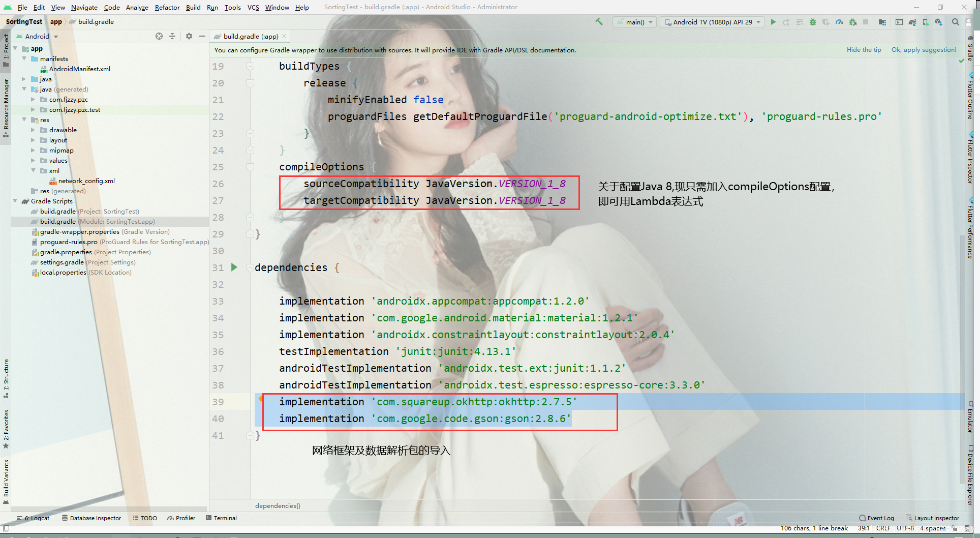Click the UTF-8 encoding status bar item
This screenshot has height=538, width=980.
(905, 528)
